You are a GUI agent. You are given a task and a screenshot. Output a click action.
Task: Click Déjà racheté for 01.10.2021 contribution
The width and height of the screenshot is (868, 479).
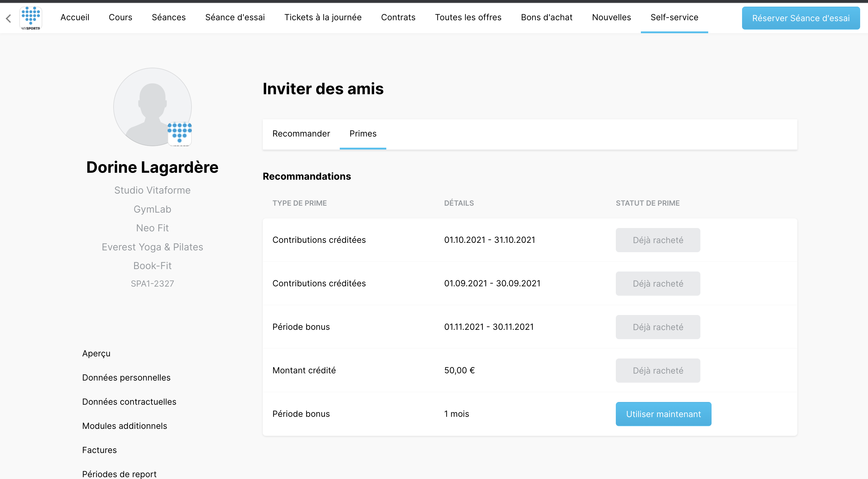pos(658,240)
